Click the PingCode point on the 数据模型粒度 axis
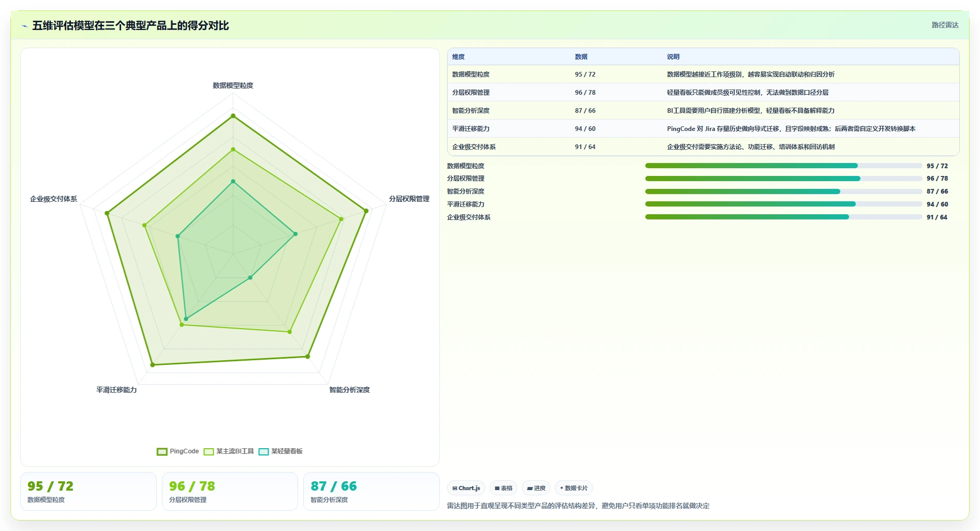 click(x=233, y=116)
